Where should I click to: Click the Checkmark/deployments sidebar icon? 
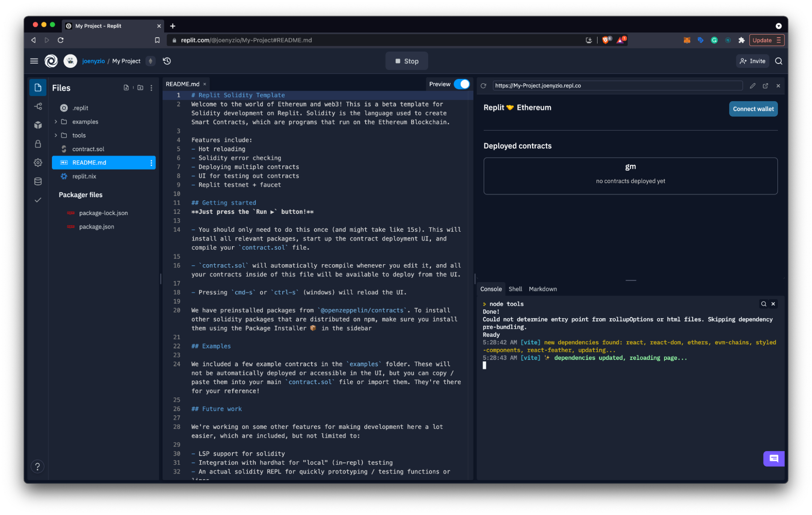click(37, 200)
